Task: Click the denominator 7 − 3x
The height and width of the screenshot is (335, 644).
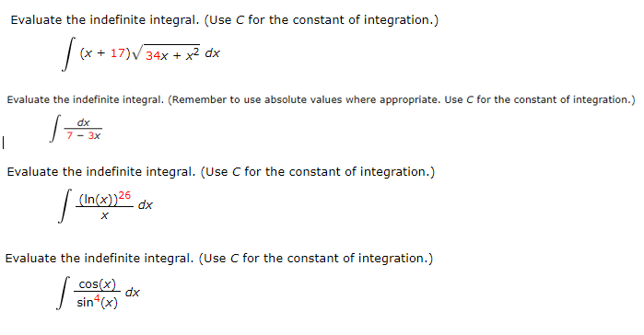Action: [83, 135]
